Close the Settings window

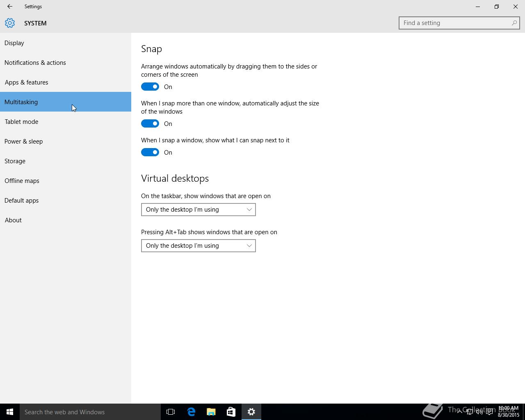(516, 7)
